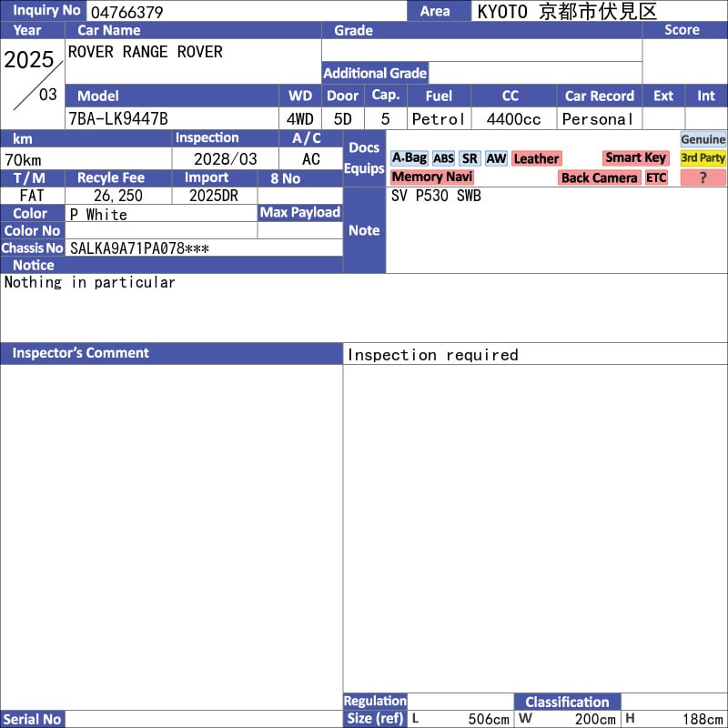This screenshot has width=728, height=728.
Task: Click the Back Camera badge
Action: pos(599,177)
